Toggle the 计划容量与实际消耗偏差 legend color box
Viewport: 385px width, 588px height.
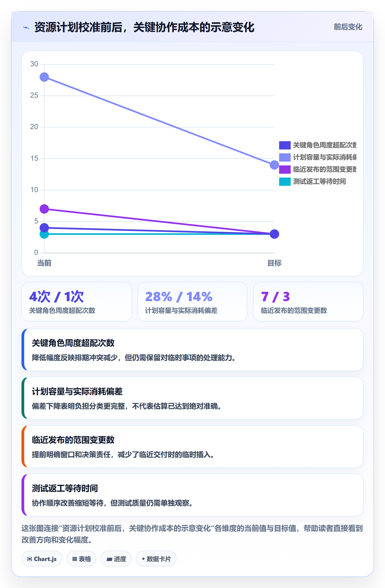pos(285,157)
